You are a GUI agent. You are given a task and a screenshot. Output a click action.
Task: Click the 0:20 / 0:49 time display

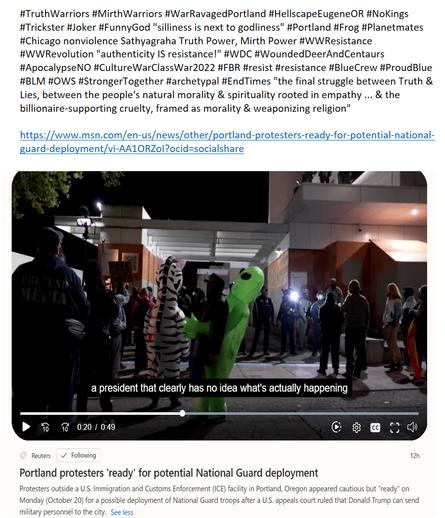[96, 427]
